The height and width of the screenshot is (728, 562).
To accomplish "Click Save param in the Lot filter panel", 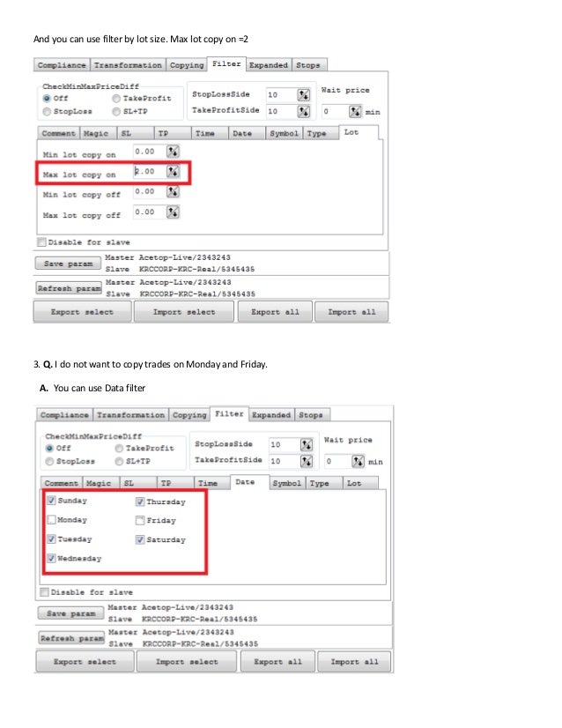I will [68, 264].
